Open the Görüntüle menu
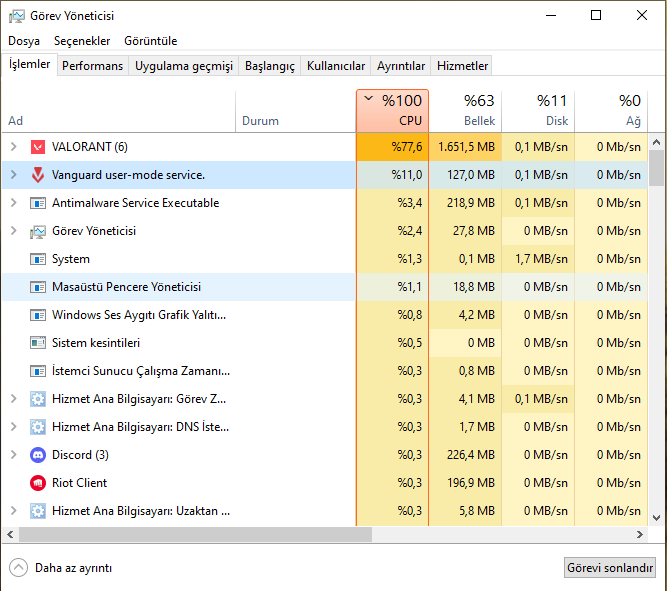This screenshot has width=667, height=591. [151, 41]
